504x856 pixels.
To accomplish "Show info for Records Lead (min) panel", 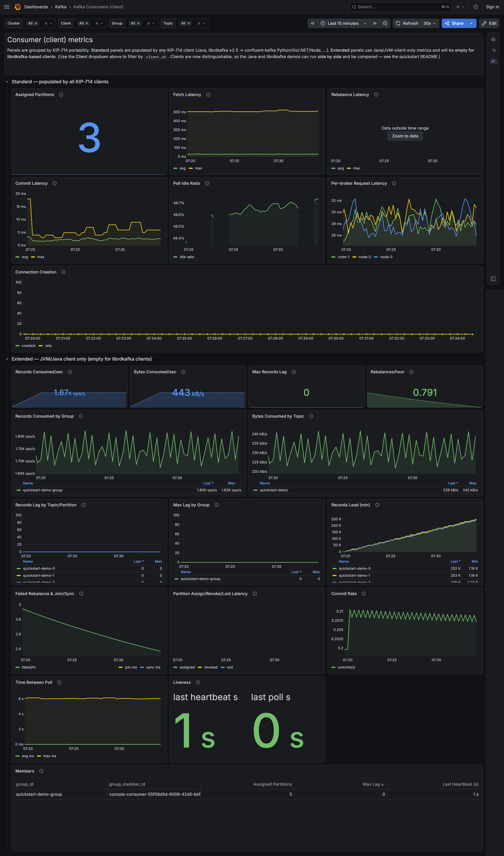I will (377, 505).
